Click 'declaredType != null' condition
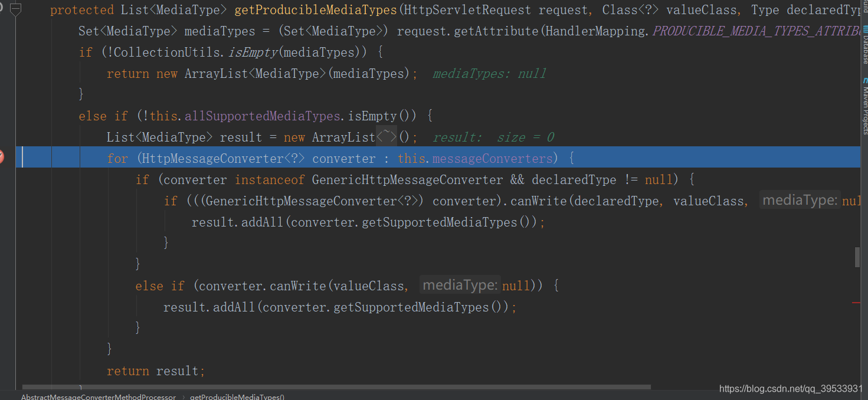The width and height of the screenshot is (868, 400). pos(601,179)
